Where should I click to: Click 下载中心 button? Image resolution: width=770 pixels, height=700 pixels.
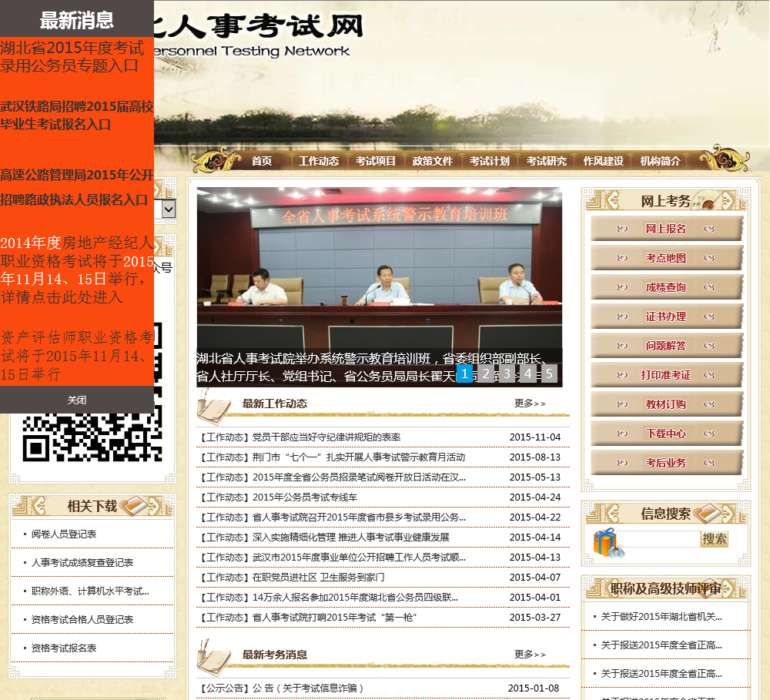point(666,434)
